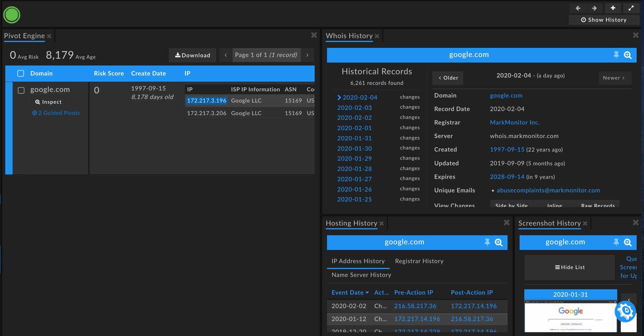Click the plus icon to add a panel
Screen dimensions: 644x336
[613, 8]
